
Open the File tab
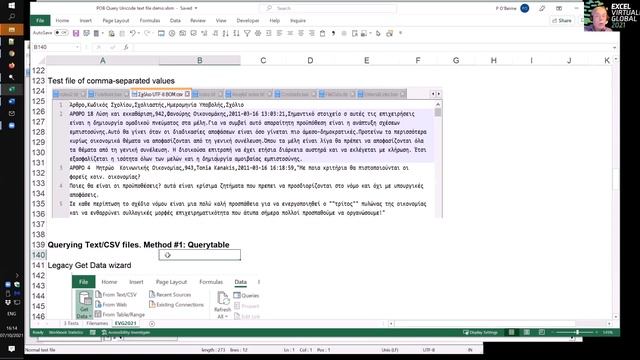40,20
